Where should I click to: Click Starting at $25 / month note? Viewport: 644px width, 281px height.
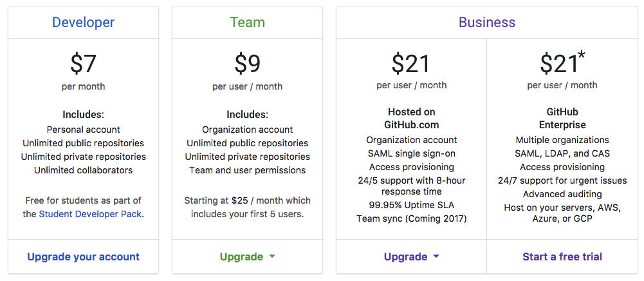[247, 207]
